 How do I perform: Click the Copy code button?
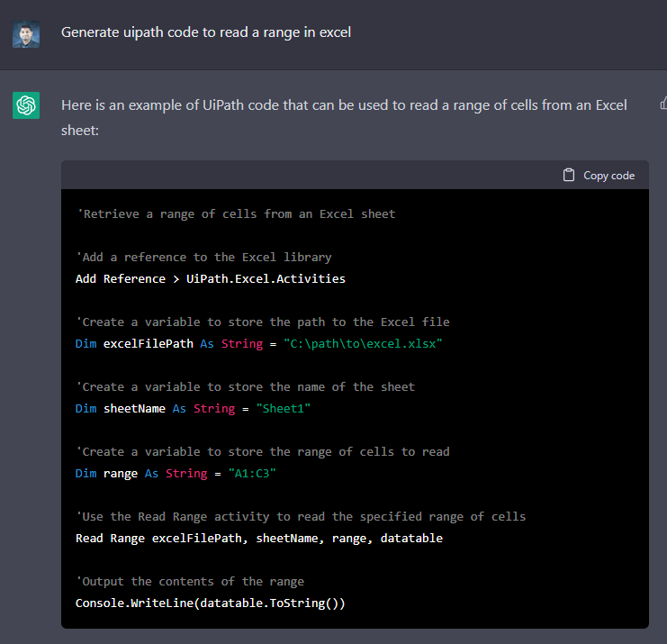pos(599,176)
